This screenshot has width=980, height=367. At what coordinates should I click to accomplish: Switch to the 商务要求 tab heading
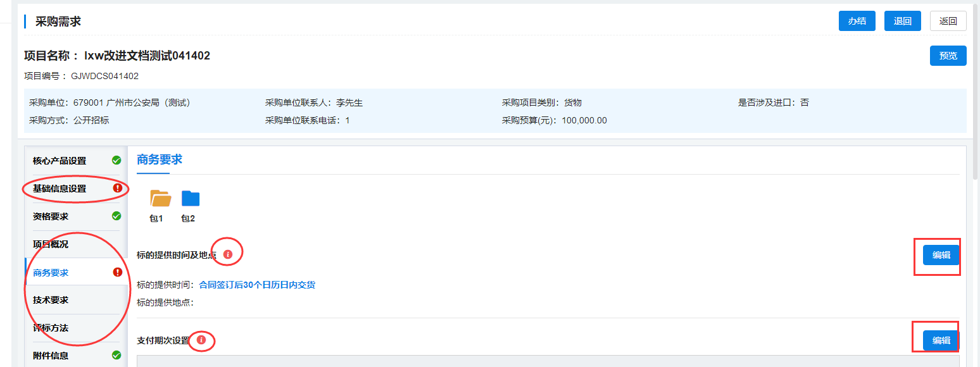point(160,160)
